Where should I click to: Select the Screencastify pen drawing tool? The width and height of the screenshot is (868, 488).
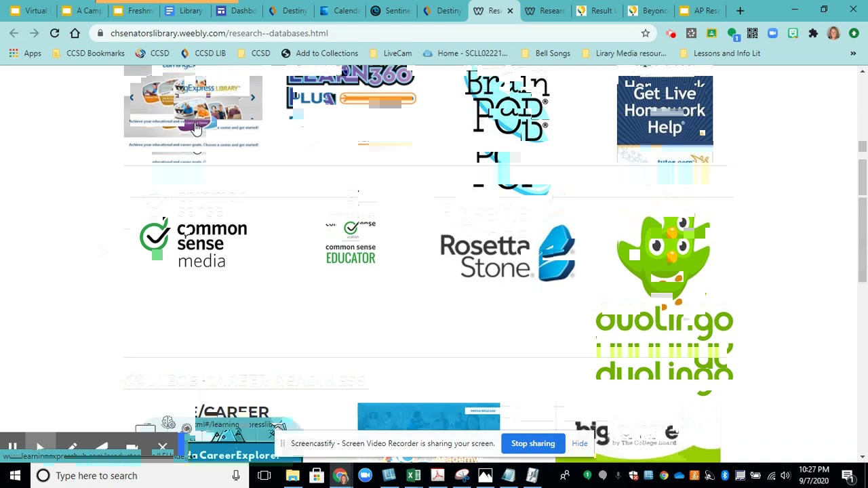73,447
